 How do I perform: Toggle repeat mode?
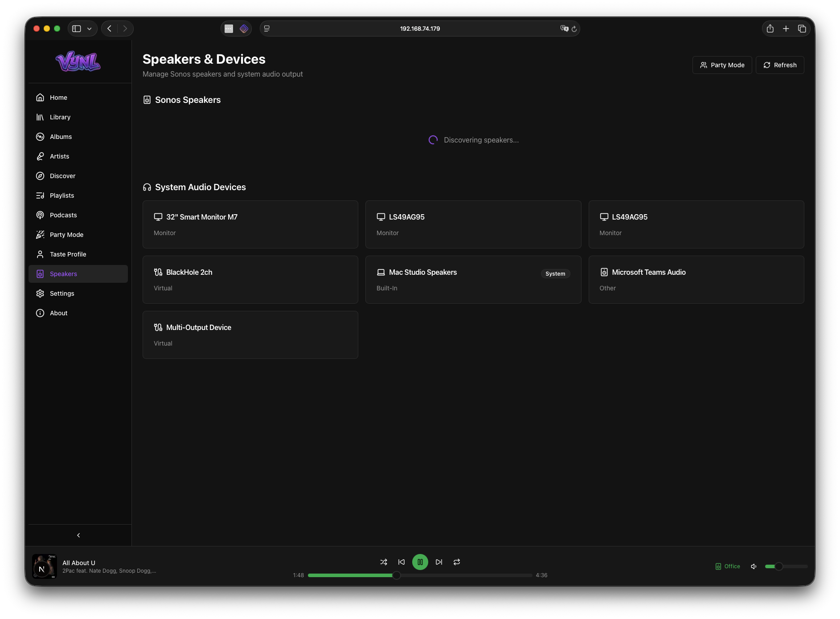click(x=457, y=562)
